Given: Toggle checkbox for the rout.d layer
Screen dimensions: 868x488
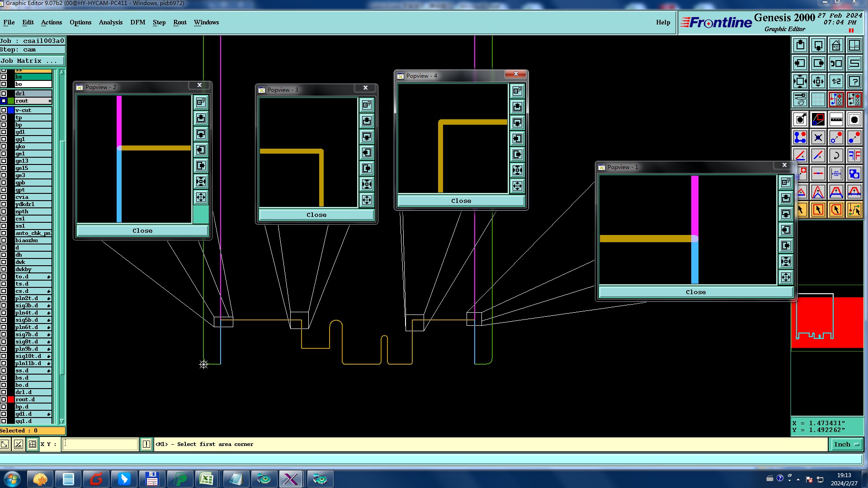Looking at the screenshot, I should point(4,399).
